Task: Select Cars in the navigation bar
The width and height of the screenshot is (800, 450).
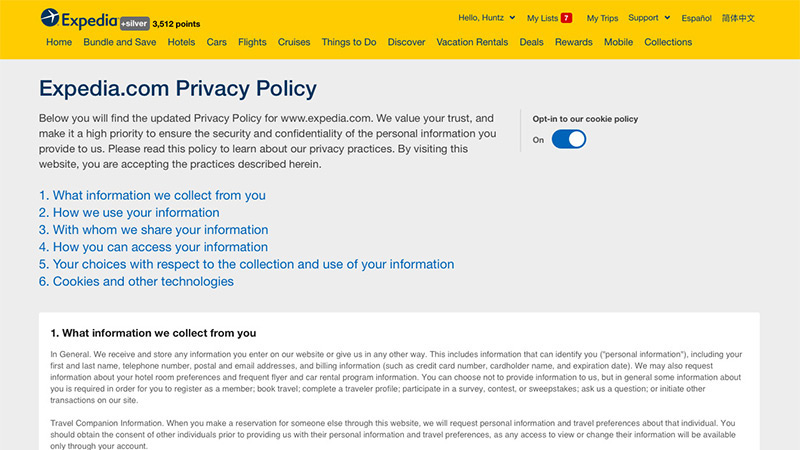Action: [216, 42]
